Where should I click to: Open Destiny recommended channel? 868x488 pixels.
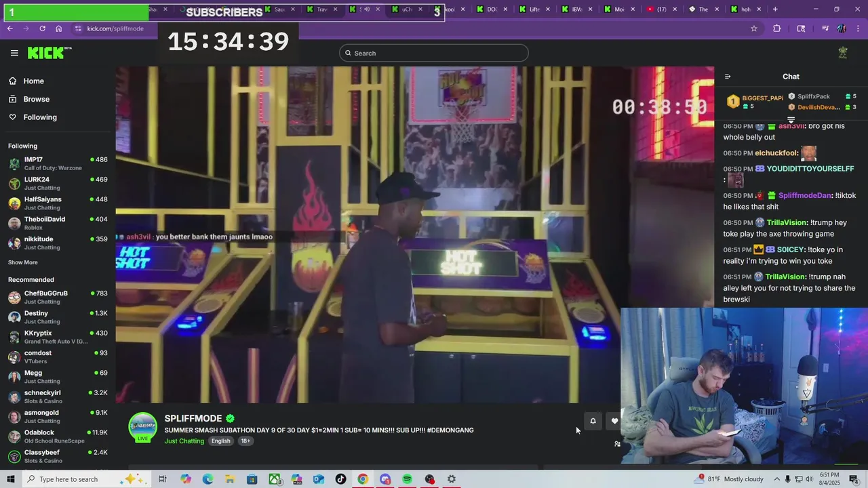click(x=58, y=317)
